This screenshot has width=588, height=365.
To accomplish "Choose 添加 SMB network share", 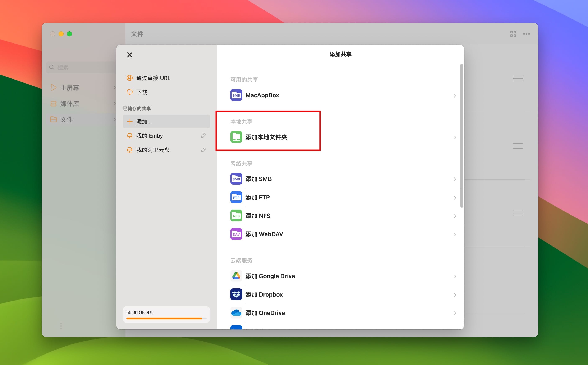I will (x=344, y=179).
